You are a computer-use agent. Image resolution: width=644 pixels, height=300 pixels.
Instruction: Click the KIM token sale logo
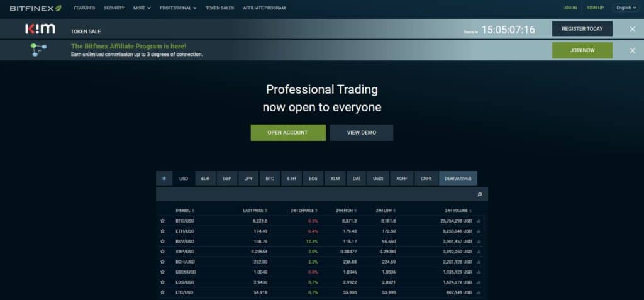tap(40, 29)
